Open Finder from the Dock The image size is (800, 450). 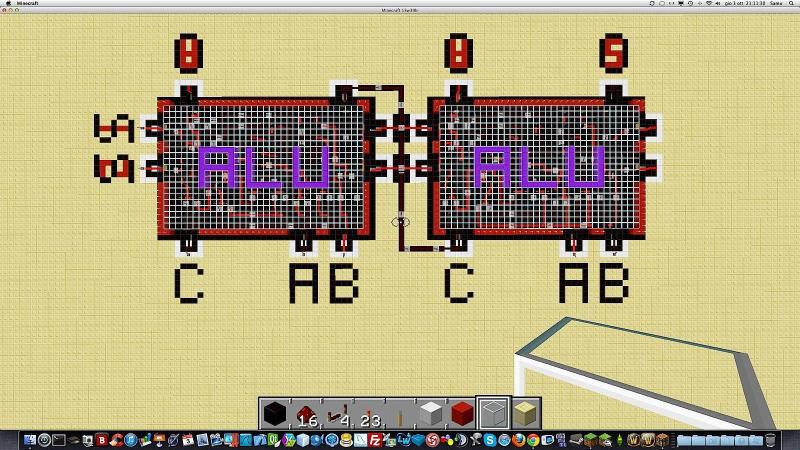30,440
